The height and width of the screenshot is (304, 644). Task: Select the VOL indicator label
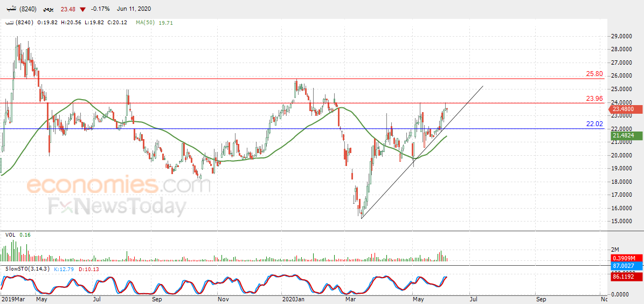pyautogui.click(x=10, y=234)
